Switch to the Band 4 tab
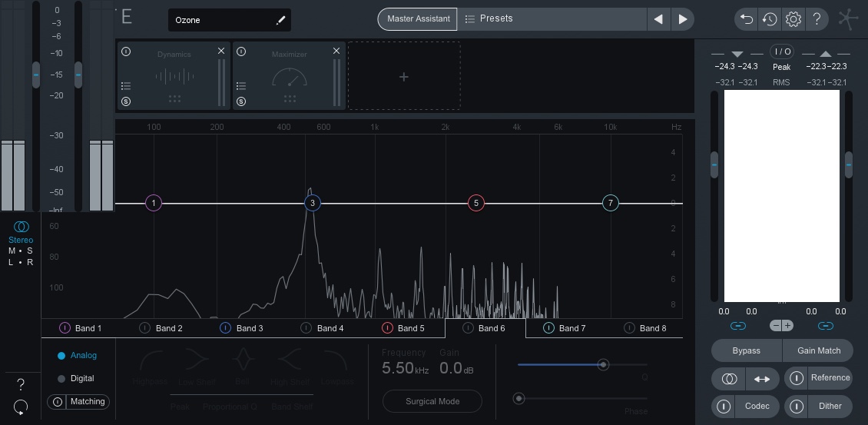This screenshot has width=868, height=425. (323, 328)
